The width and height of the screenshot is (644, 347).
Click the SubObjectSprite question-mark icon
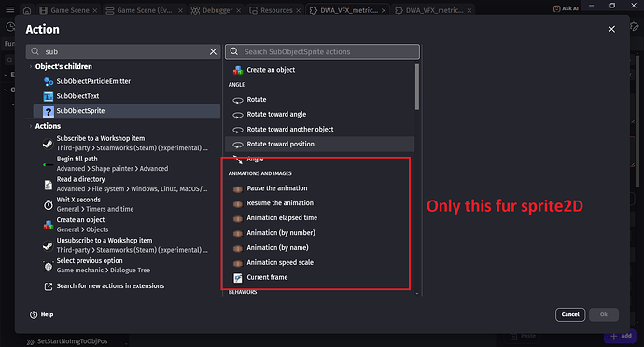(49, 111)
